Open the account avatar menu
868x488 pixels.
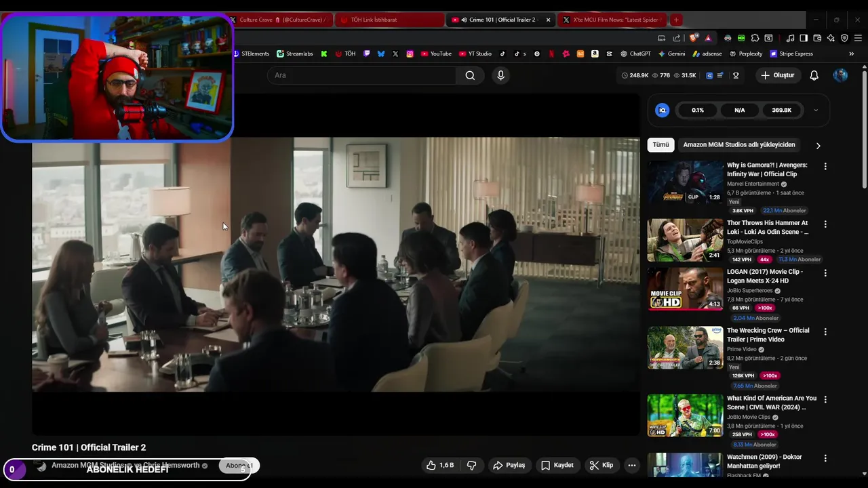pyautogui.click(x=840, y=75)
